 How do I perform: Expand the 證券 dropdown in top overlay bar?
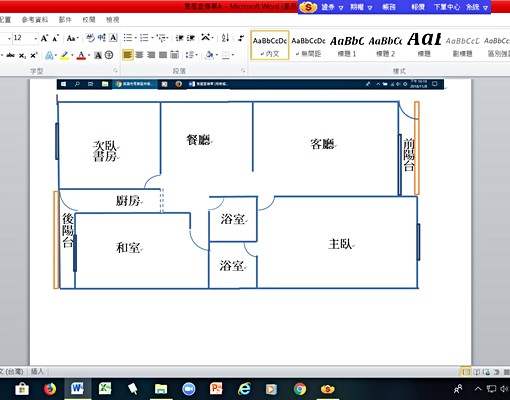pyautogui.click(x=341, y=7)
